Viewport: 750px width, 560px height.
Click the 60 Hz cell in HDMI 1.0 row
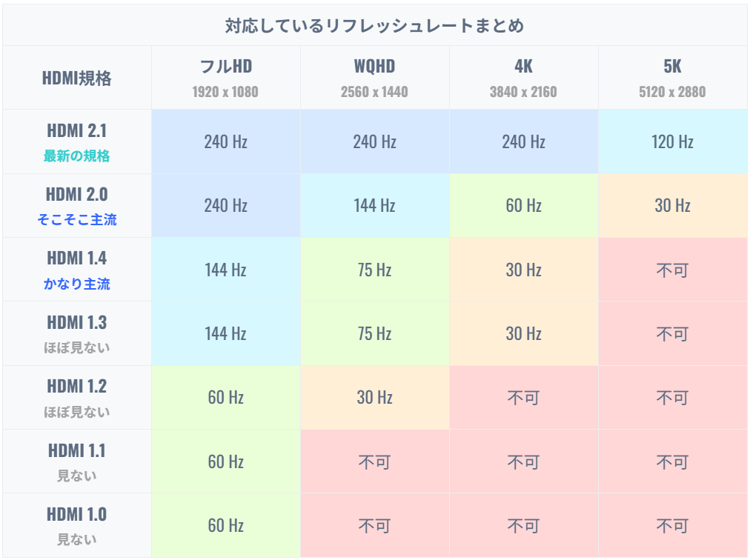point(226,525)
